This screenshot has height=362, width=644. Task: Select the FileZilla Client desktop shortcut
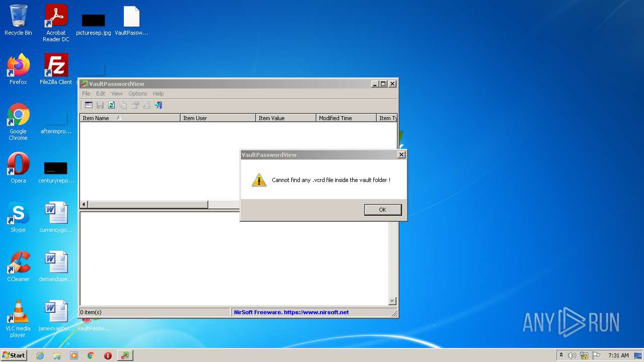click(x=56, y=69)
